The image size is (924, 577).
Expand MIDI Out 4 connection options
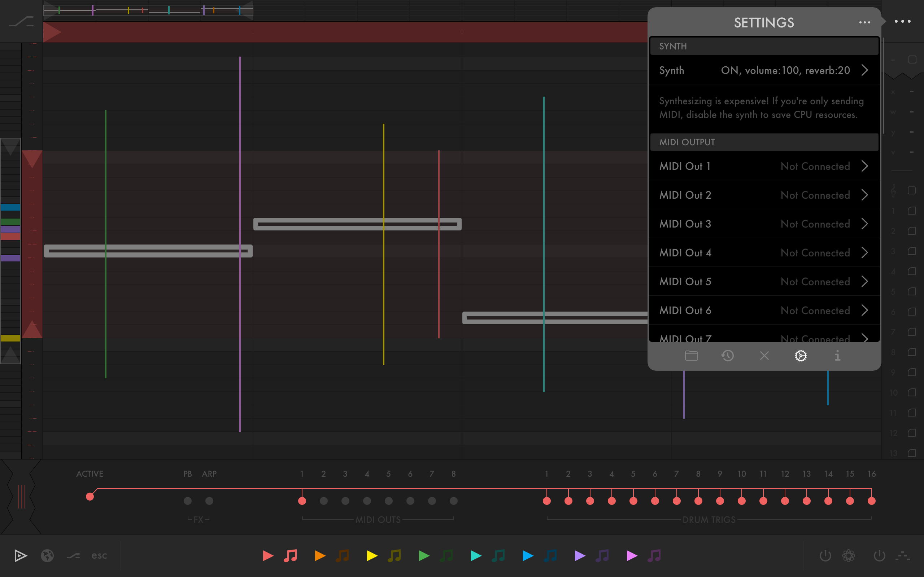[x=865, y=253]
